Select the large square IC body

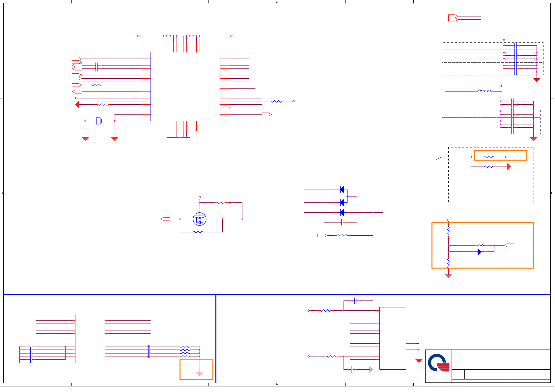(x=185, y=87)
